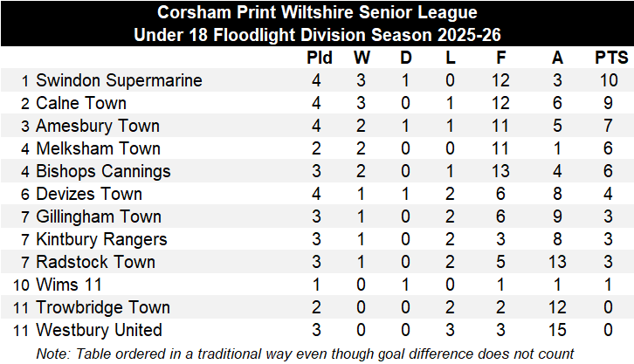Click the Swindon Supermarine team name
This screenshot has width=634, height=364.
click(x=119, y=80)
